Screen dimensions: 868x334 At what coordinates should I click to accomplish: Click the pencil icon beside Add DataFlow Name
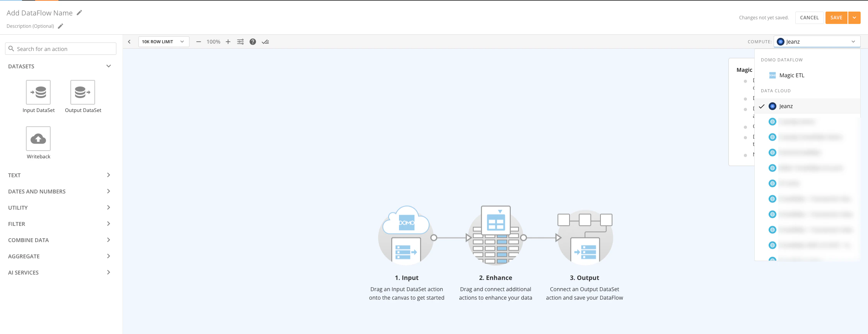pos(79,13)
